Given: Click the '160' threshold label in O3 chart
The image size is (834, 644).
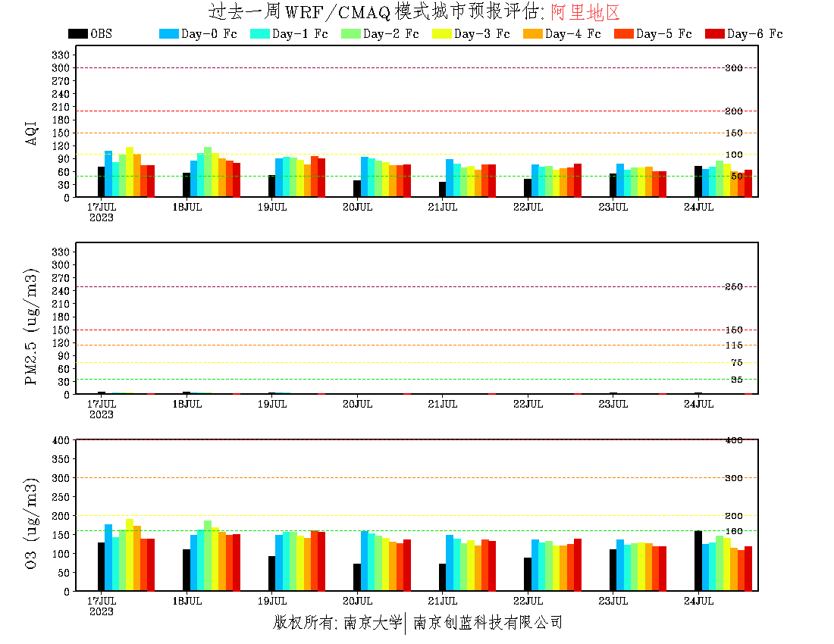Looking at the screenshot, I should (x=734, y=531).
